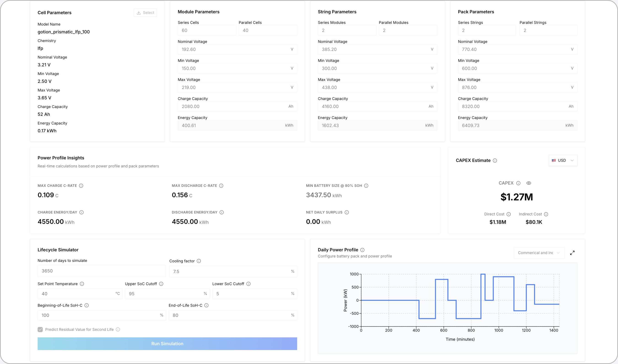The image size is (618, 364).
Task: Click info icon beside CAPEX Estimate title
Action: (495, 160)
